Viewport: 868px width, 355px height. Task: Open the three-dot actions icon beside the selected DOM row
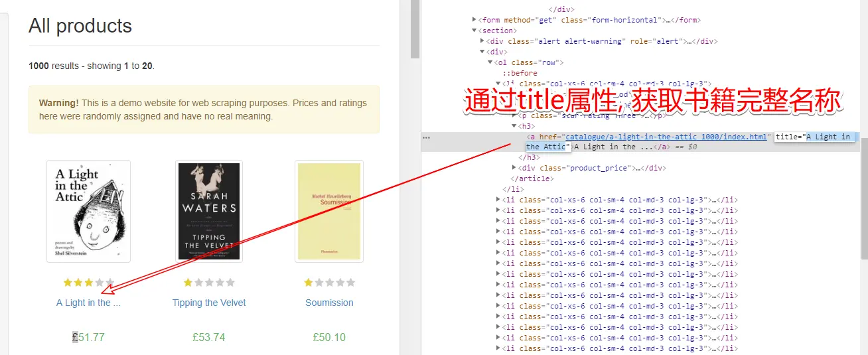[426, 137]
